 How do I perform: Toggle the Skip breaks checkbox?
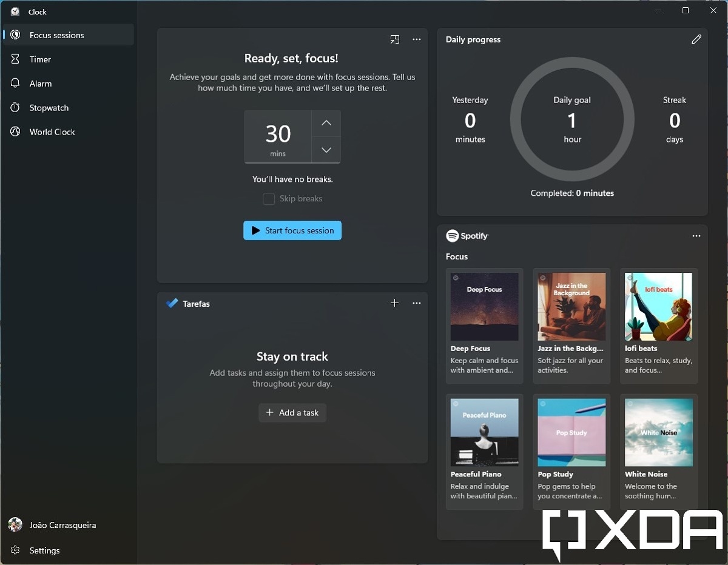[269, 199]
